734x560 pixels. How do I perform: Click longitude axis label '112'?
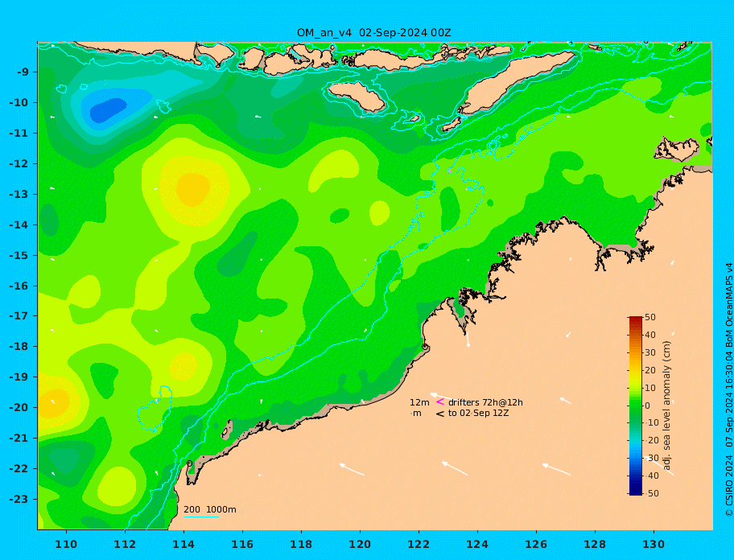pyautogui.click(x=125, y=544)
